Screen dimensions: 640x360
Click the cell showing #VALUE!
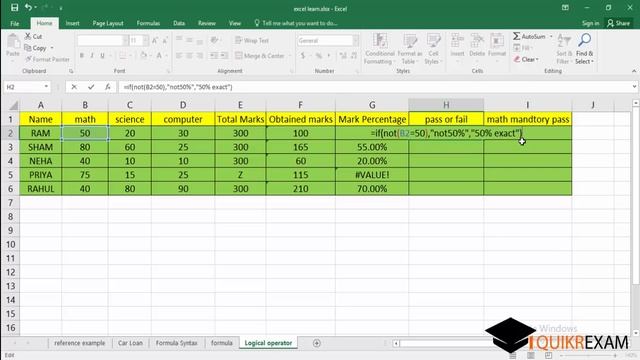click(x=372, y=175)
